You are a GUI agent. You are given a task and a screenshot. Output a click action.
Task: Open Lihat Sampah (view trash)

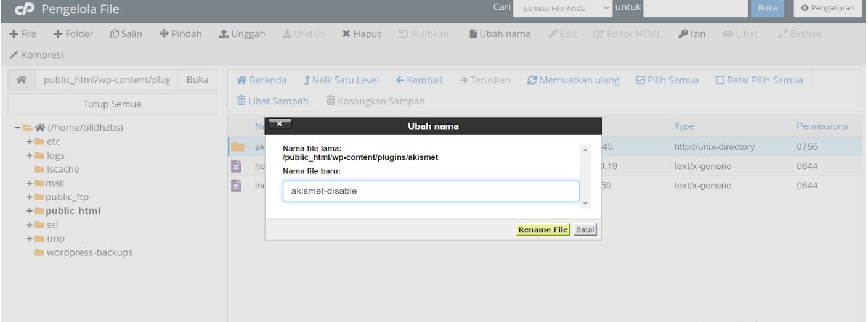272,101
